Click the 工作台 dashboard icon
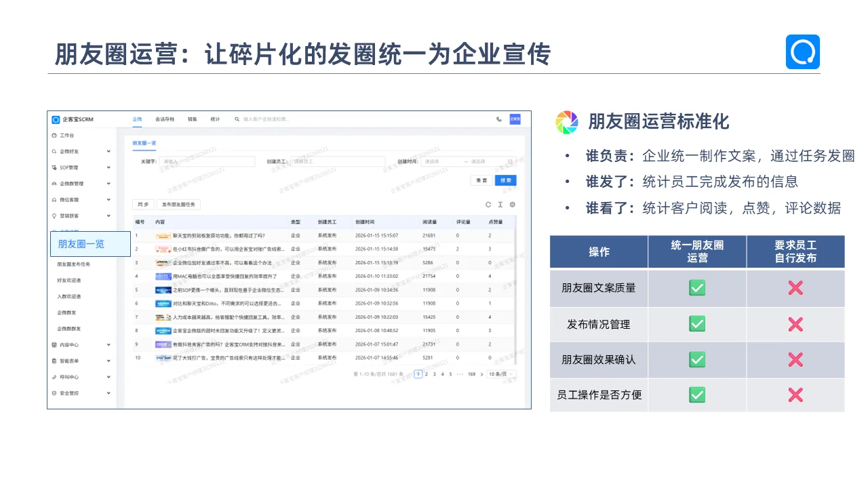 [54, 136]
